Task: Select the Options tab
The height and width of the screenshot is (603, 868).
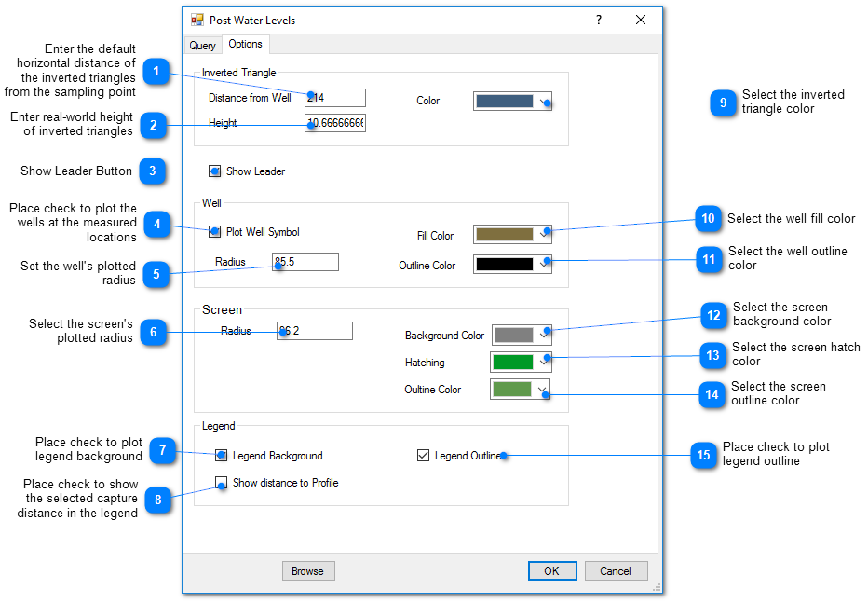Action: coord(245,44)
